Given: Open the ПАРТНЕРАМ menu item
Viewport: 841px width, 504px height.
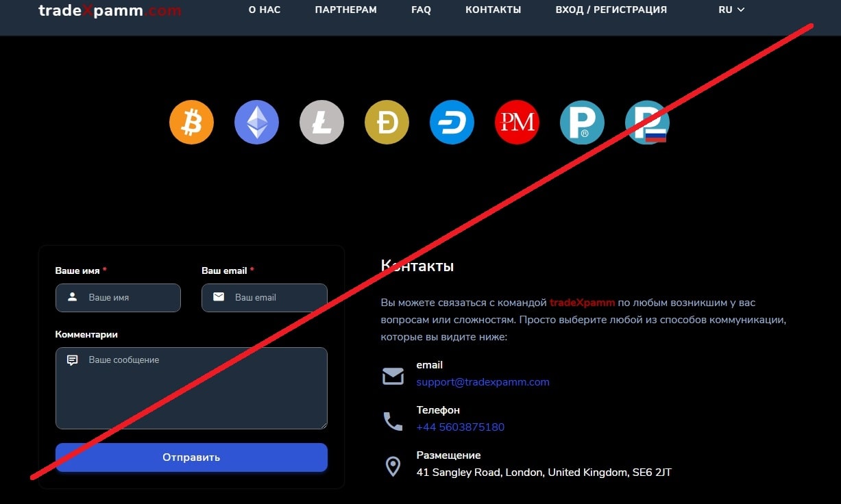Looking at the screenshot, I should [346, 10].
